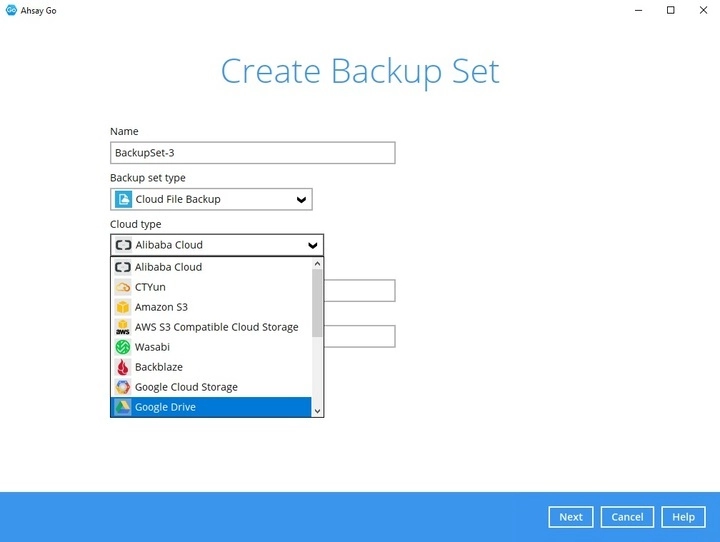Click list scrollbar down arrow
This screenshot has width=720, height=542.
pos(317,411)
